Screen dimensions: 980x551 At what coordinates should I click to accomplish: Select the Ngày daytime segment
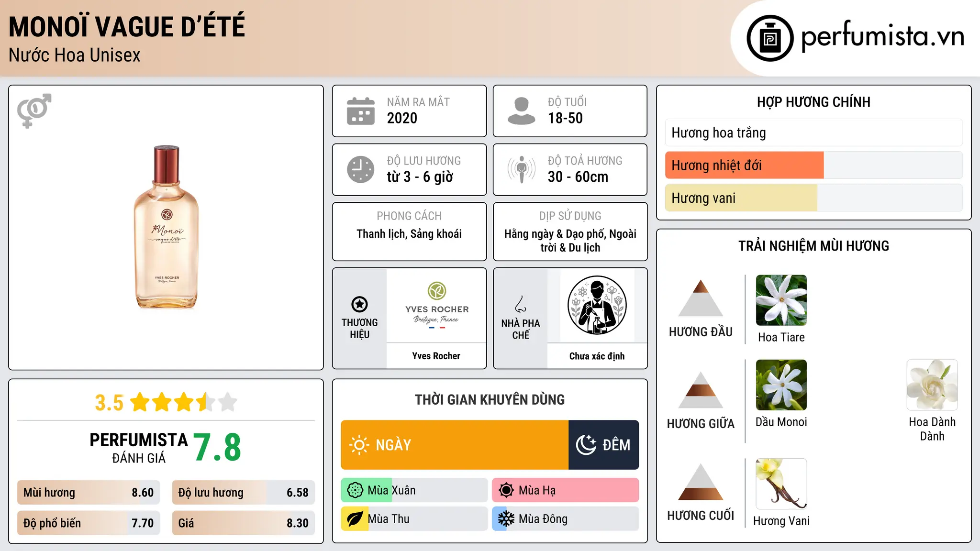click(x=455, y=445)
